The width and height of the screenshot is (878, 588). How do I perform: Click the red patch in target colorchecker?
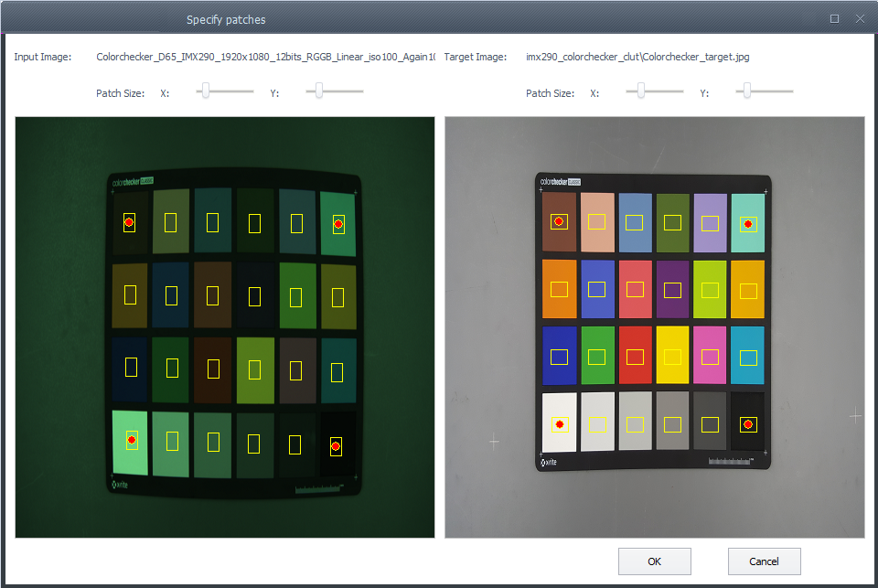[635, 355]
